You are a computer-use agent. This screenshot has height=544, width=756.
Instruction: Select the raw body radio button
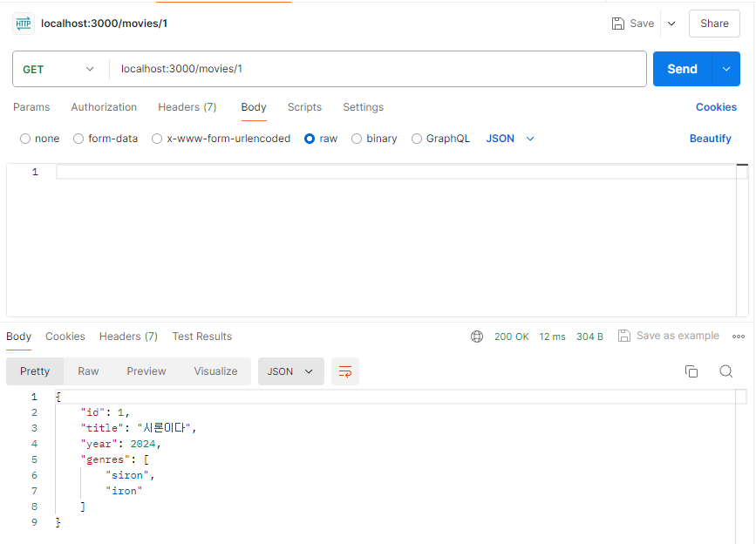click(310, 139)
